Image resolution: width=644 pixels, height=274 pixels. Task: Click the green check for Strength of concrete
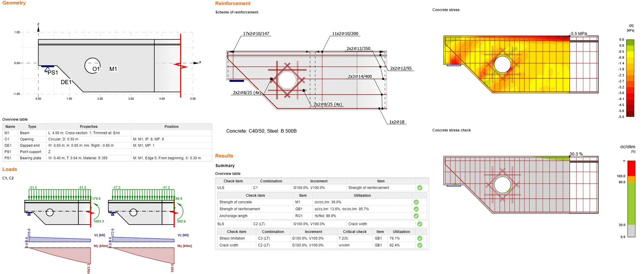[416, 202]
